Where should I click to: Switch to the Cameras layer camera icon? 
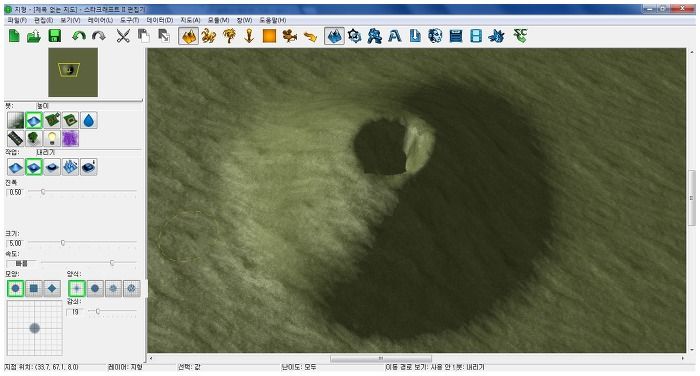click(290, 36)
